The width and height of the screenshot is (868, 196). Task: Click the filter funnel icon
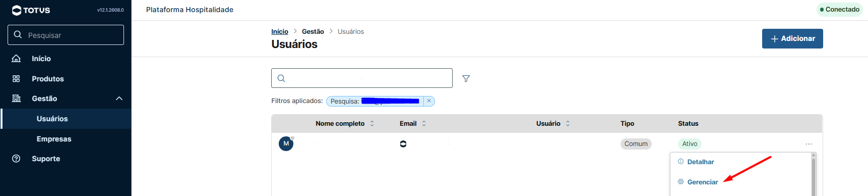[466, 78]
